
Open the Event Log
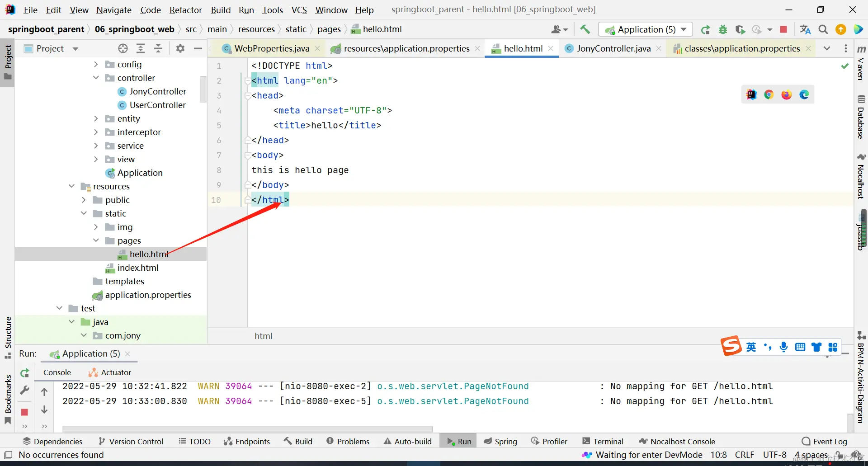[x=824, y=441]
